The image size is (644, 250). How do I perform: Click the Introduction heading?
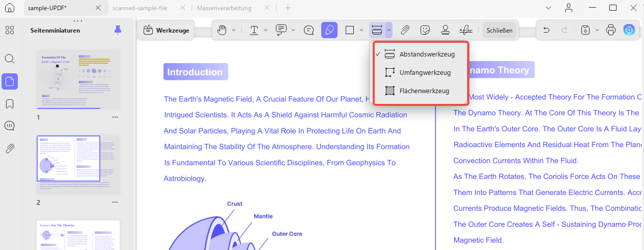point(195,72)
